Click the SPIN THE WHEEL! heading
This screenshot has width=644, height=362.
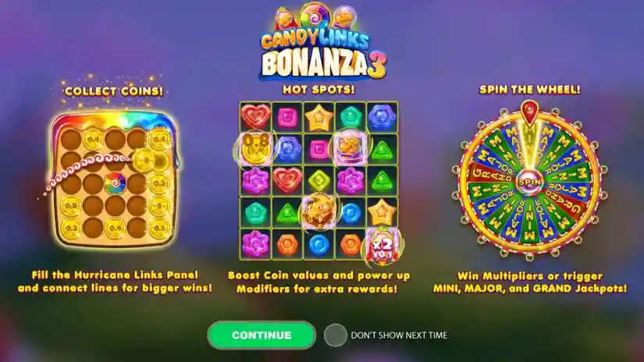pos(530,90)
